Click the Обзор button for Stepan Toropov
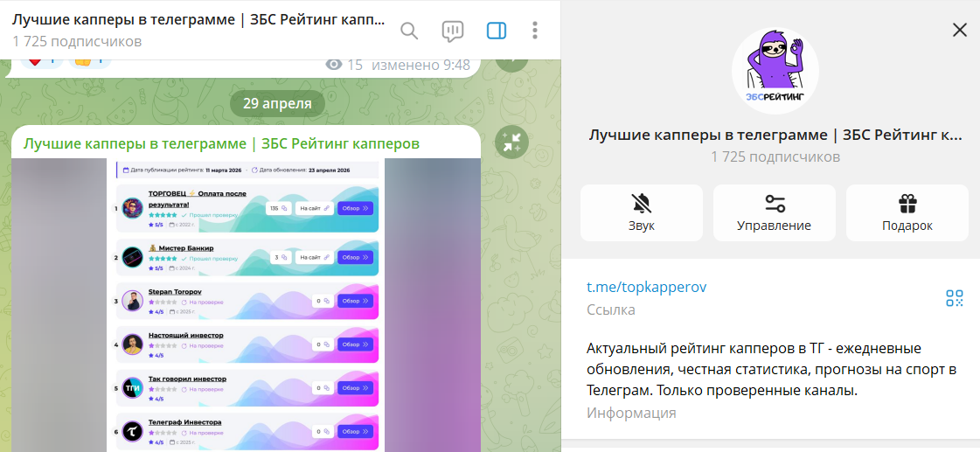The height and width of the screenshot is (452, 980). coord(355,301)
